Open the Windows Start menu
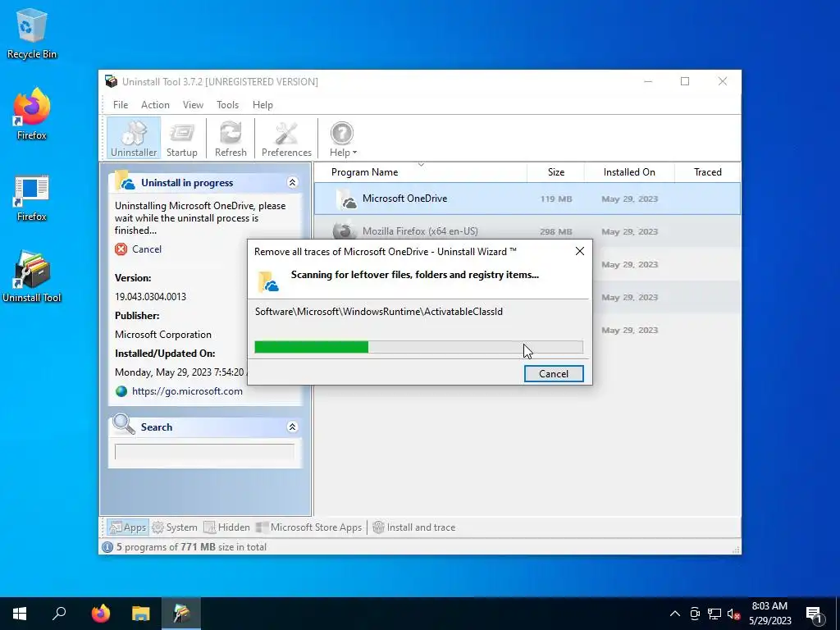Image resolution: width=840 pixels, height=630 pixels. pos(20,614)
